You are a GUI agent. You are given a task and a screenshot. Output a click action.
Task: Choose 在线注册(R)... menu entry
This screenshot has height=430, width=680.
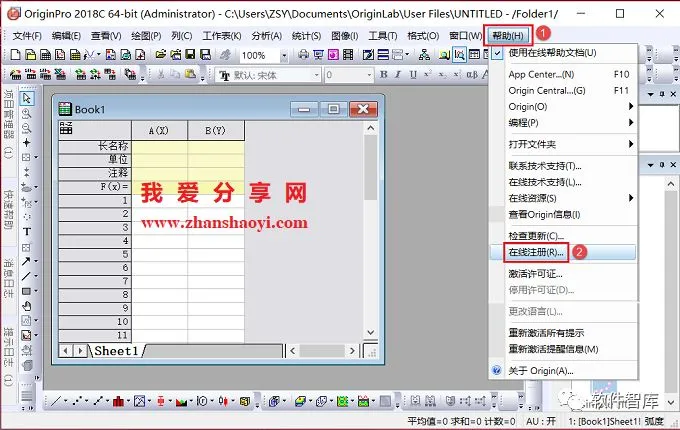[563, 252]
